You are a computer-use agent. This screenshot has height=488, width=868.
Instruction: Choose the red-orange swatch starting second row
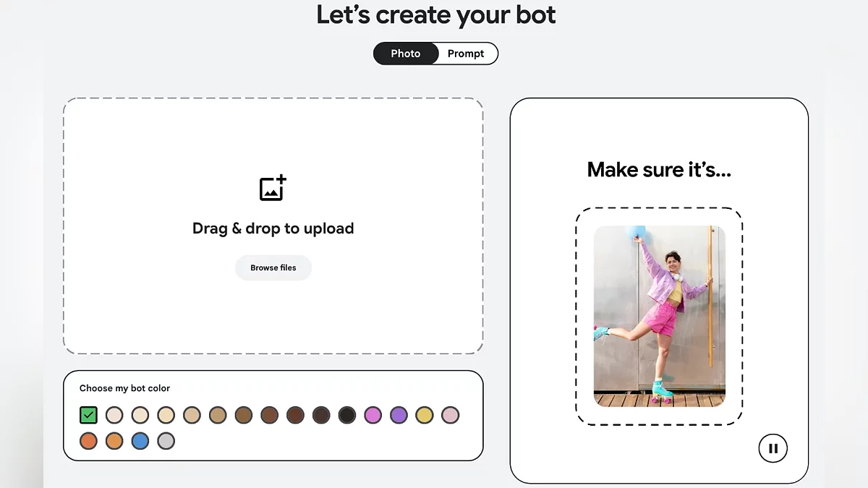[88, 441]
